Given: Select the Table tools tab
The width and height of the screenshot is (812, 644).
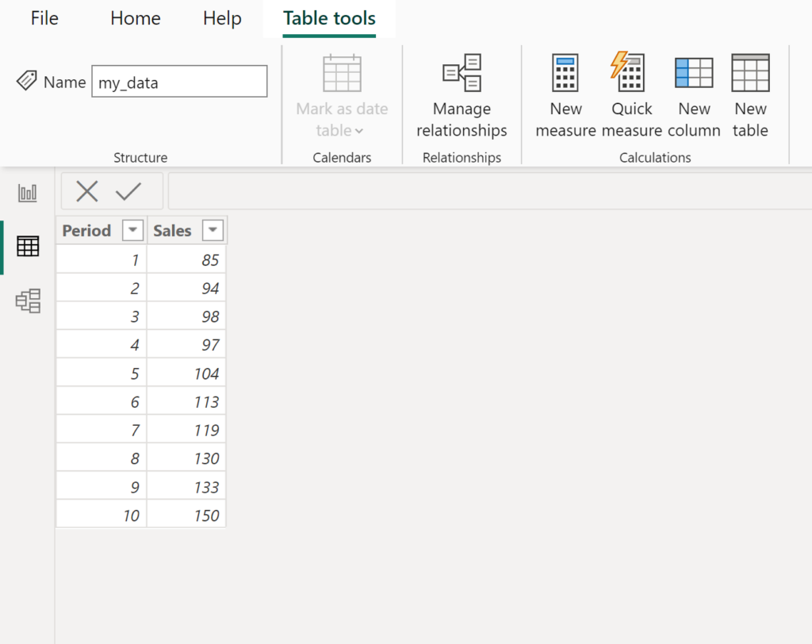Looking at the screenshot, I should coord(328,18).
